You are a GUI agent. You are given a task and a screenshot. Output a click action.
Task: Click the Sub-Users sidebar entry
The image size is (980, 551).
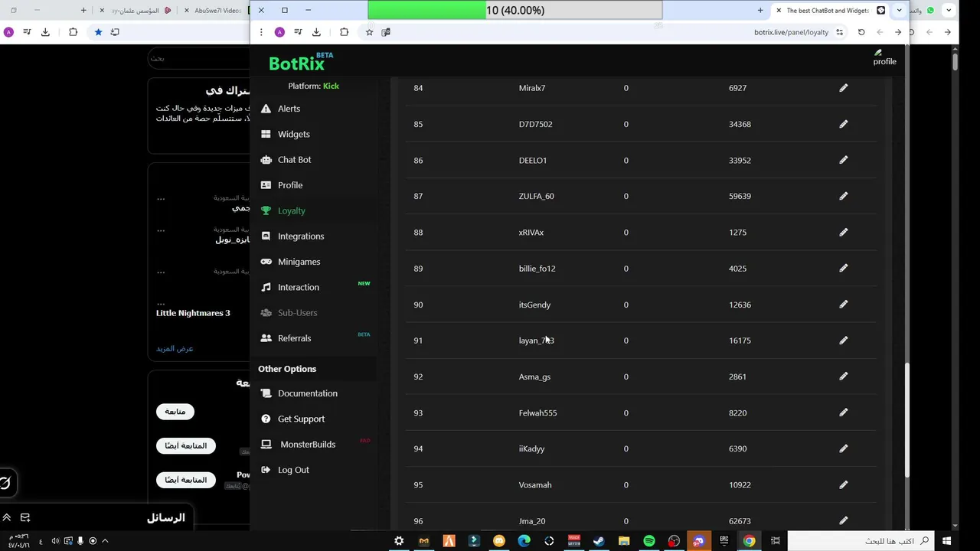coord(297,312)
